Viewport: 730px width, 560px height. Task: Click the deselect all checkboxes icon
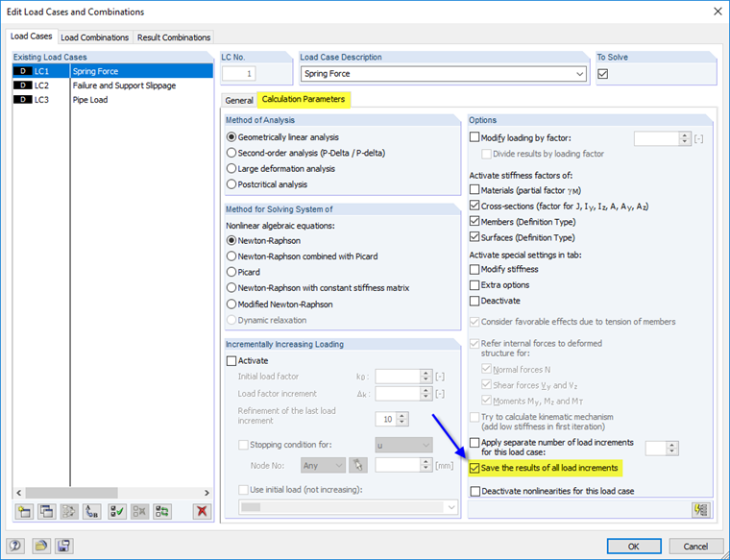tap(139, 512)
